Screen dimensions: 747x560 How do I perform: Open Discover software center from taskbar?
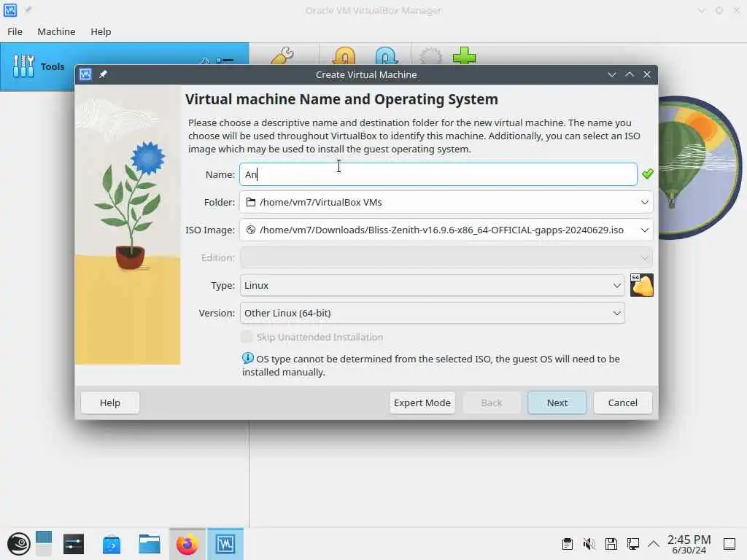(x=112, y=544)
